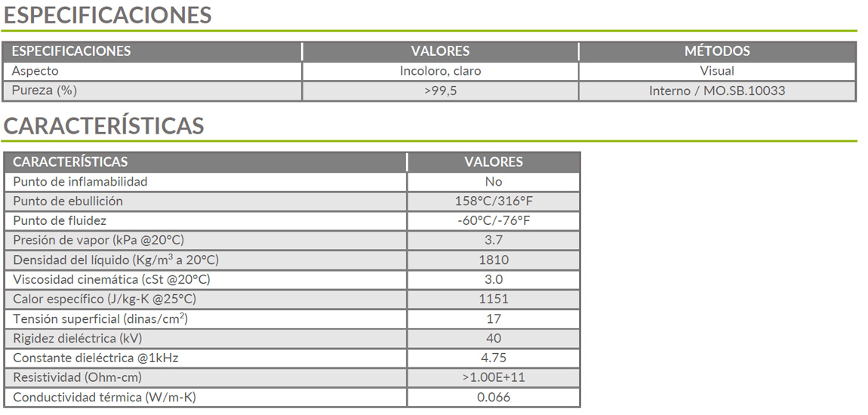The image size is (868, 415).
Task: Click the ESPECIFICACIONES section heading
Action: click(x=107, y=15)
